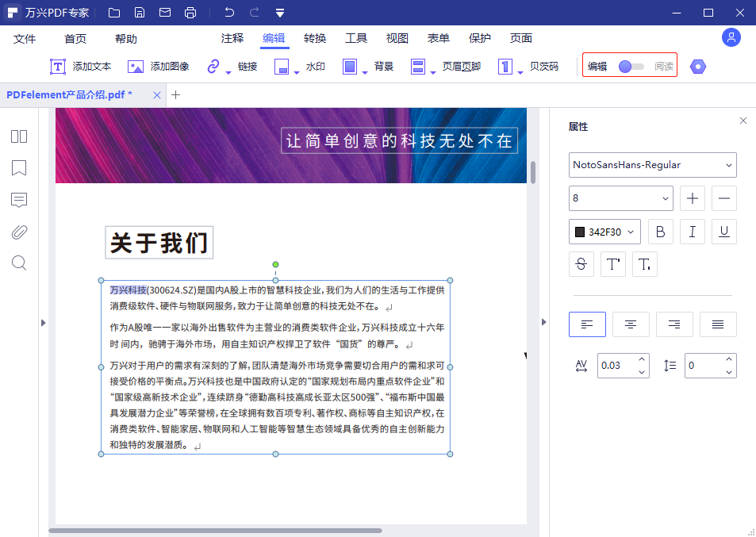The width and height of the screenshot is (756, 537).
Task: Open the 保护 (Protect) menu tab
Action: pos(479,37)
